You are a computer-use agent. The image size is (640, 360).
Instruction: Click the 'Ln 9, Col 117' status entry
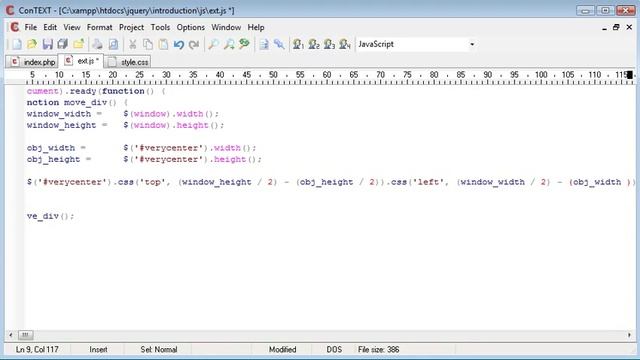pyautogui.click(x=37, y=350)
